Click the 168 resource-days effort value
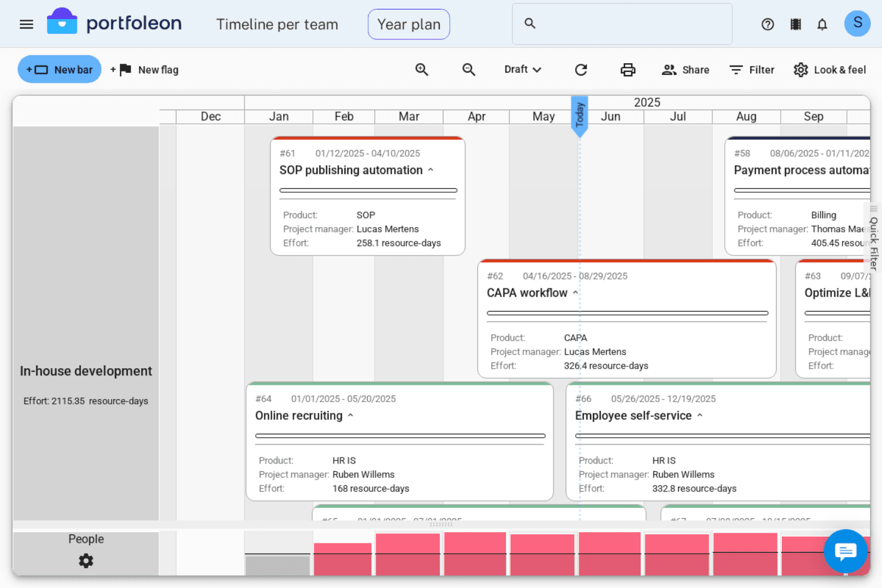Viewport: 882px width, 588px height. tap(371, 489)
